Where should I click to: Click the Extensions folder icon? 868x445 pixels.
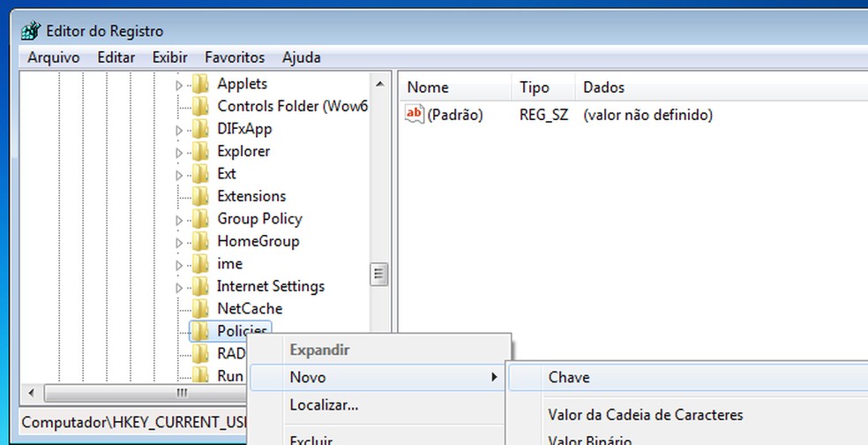[x=200, y=196]
